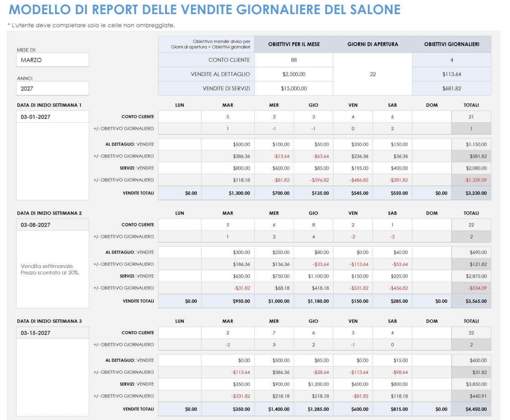Select monthly CONTO CLIENTE goal cell 88
Viewport: 510px width, 420px height.
(x=294, y=60)
